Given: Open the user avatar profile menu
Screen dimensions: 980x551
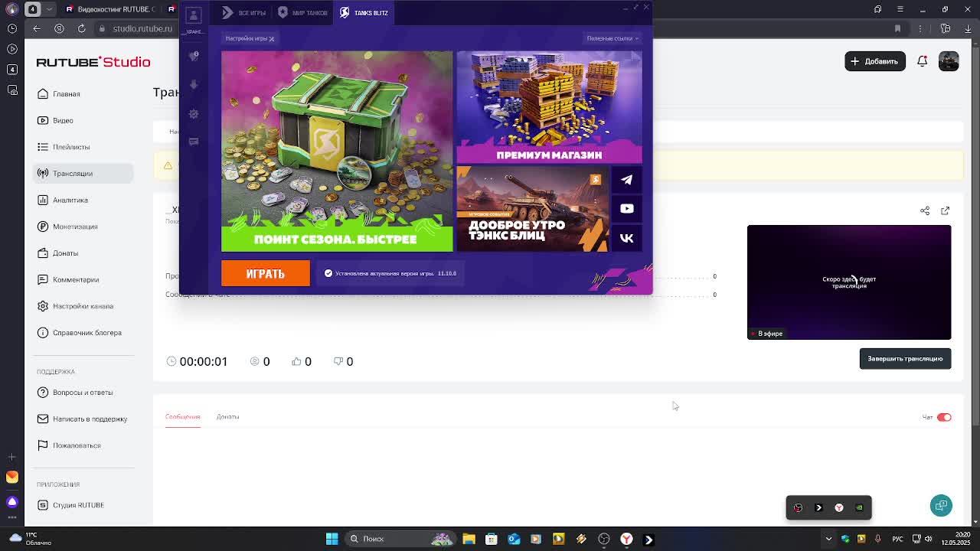Looking at the screenshot, I should pos(949,61).
